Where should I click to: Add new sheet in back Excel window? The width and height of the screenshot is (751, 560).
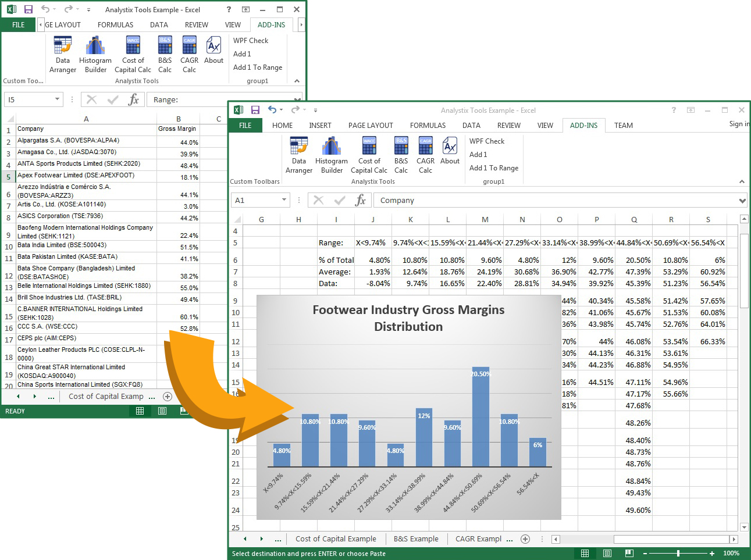(168, 397)
